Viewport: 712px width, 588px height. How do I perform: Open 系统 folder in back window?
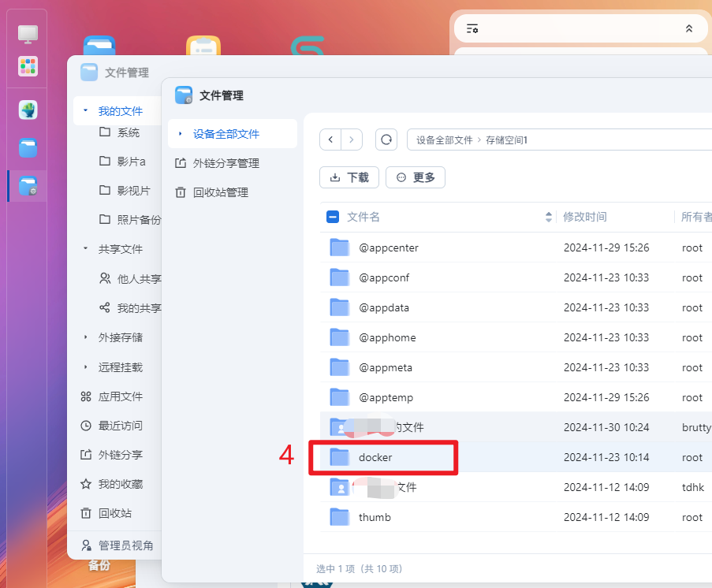(x=119, y=132)
